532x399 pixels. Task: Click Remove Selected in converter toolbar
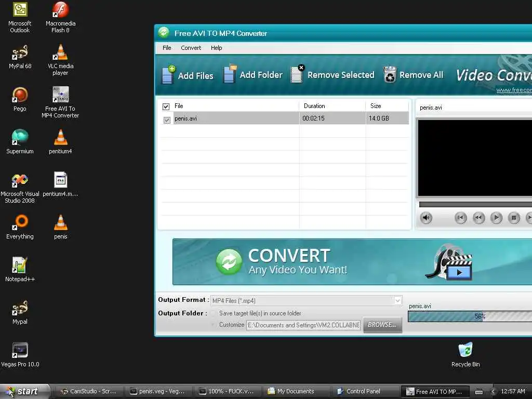[x=332, y=74]
